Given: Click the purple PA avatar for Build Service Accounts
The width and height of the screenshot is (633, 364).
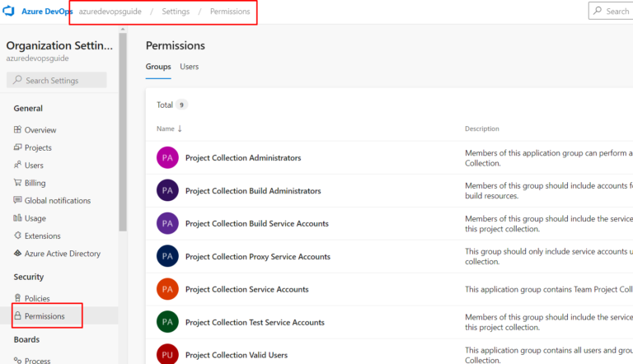Looking at the screenshot, I should pos(167,223).
